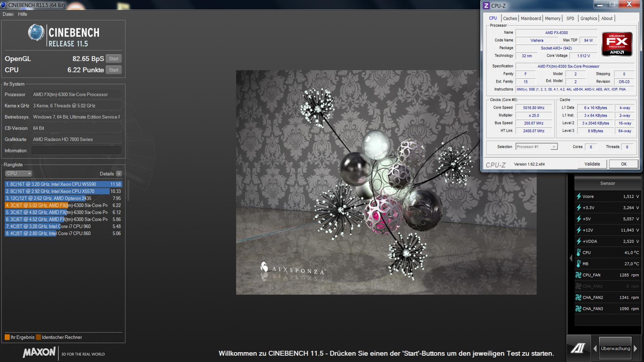This screenshot has width=644, height=362.
Task: Click the Core Voltage value 1.512 V
Action: [583, 56]
